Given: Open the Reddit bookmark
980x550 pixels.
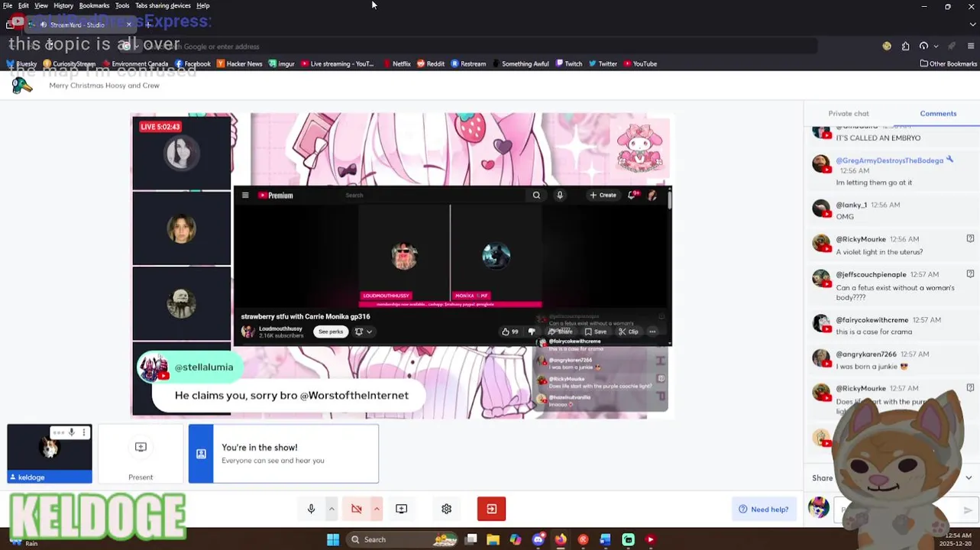Looking at the screenshot, I should (431, 64).
